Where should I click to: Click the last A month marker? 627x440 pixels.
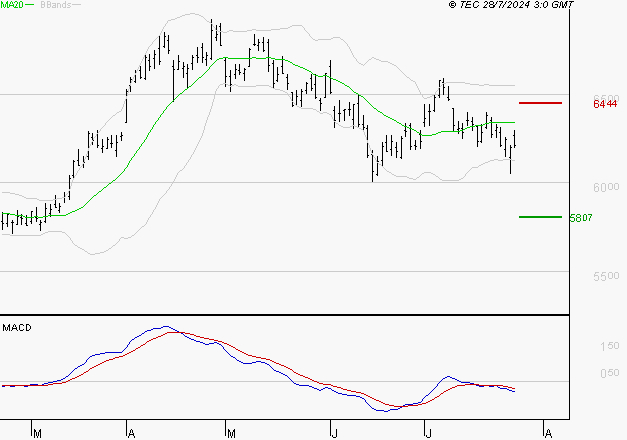click(548, 434)
